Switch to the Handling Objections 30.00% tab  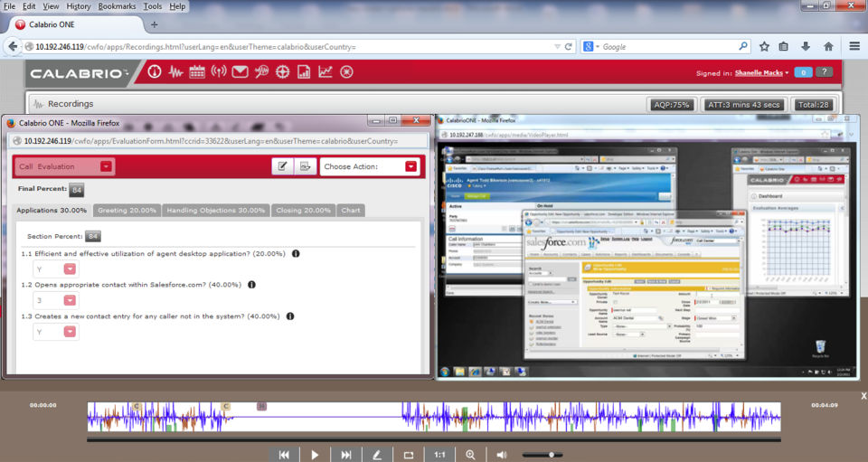tap(216, 211)
